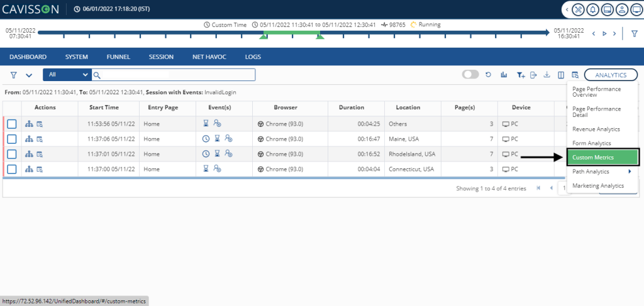Click the download icon in toolbar
Screen dimensions: 644x306
click(547, 75)
